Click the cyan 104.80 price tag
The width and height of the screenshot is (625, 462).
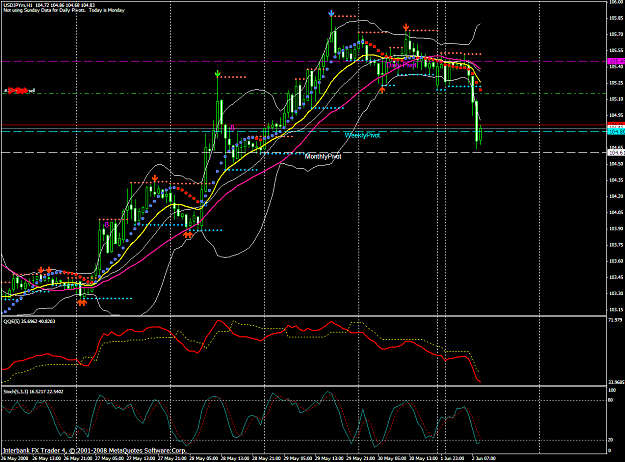(x=616, y=132)
